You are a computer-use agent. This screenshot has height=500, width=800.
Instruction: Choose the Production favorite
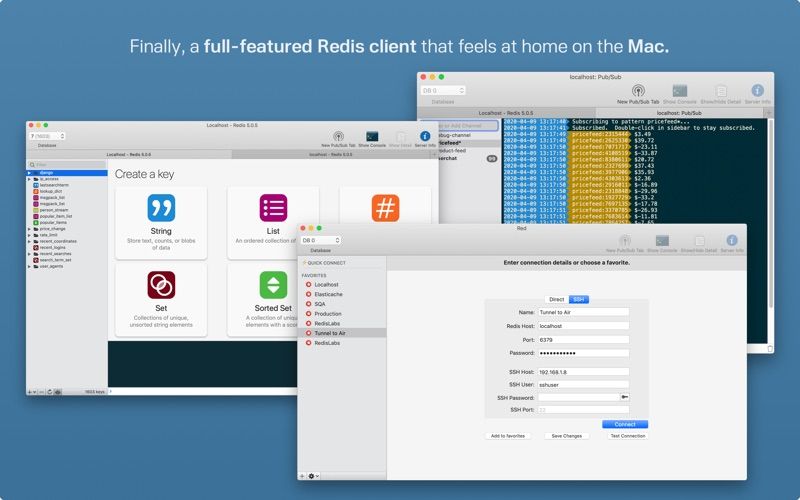328,314
